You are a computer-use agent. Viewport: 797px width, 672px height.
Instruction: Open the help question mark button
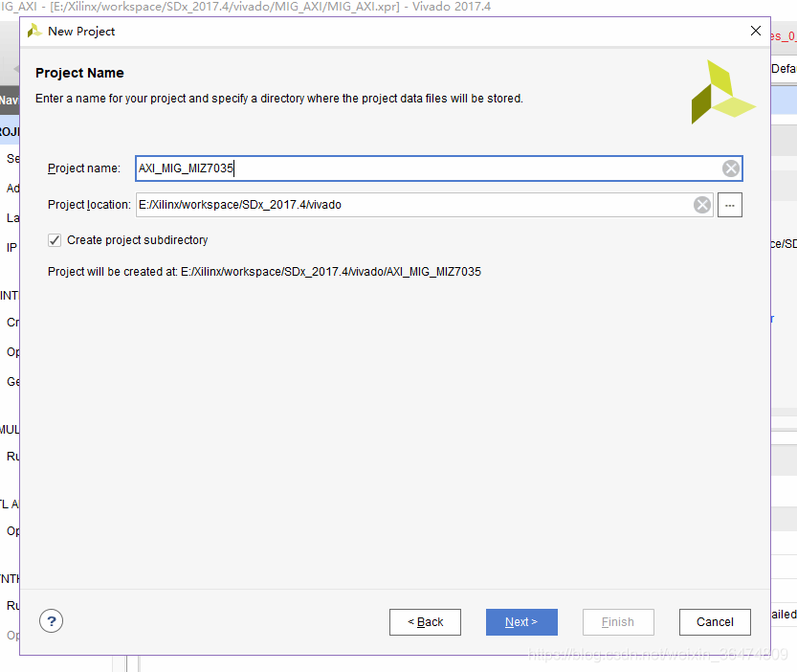point(51,621)
